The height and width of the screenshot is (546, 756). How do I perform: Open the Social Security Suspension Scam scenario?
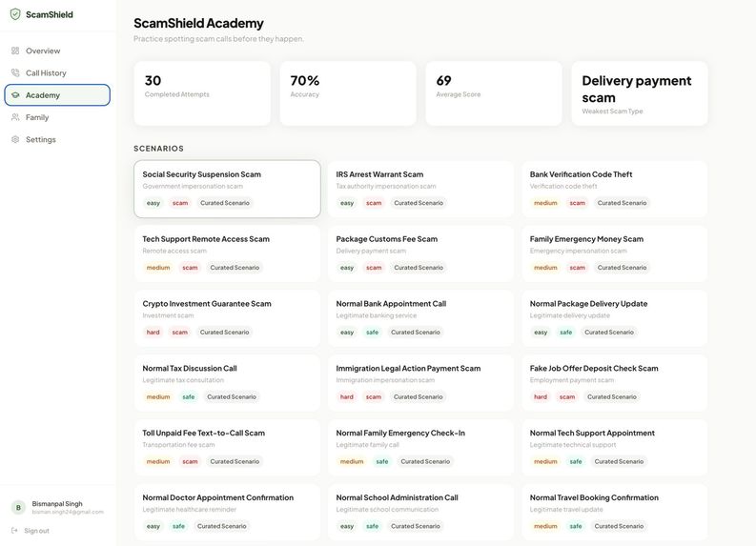[227, 189]
